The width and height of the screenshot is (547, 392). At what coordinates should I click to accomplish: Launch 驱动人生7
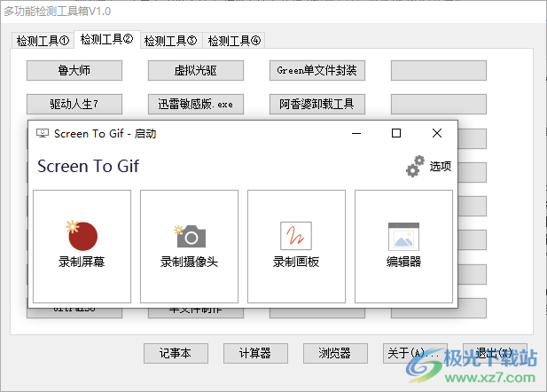pyautogui.click(x=74, y=104)
